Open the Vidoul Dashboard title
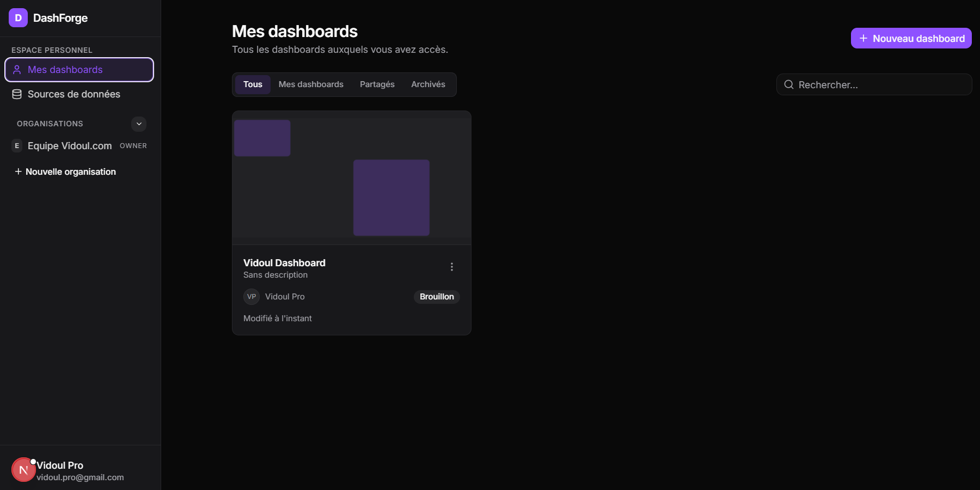The height and width of the screenshot is (490, 980). pos(284,263)
